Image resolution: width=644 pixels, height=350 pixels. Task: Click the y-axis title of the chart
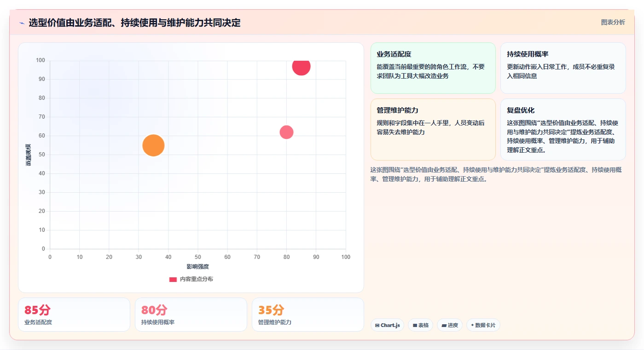click(x=28, y=155)
